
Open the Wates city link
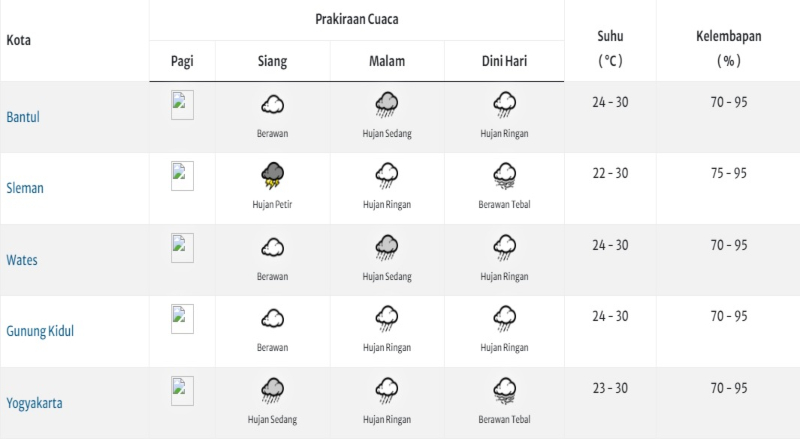click(x=22, y=260)
